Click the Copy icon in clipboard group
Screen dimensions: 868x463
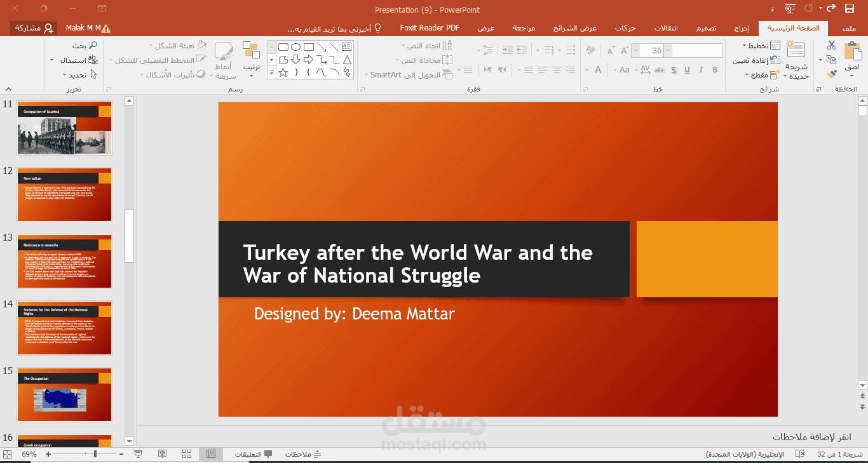click(832, 60)
